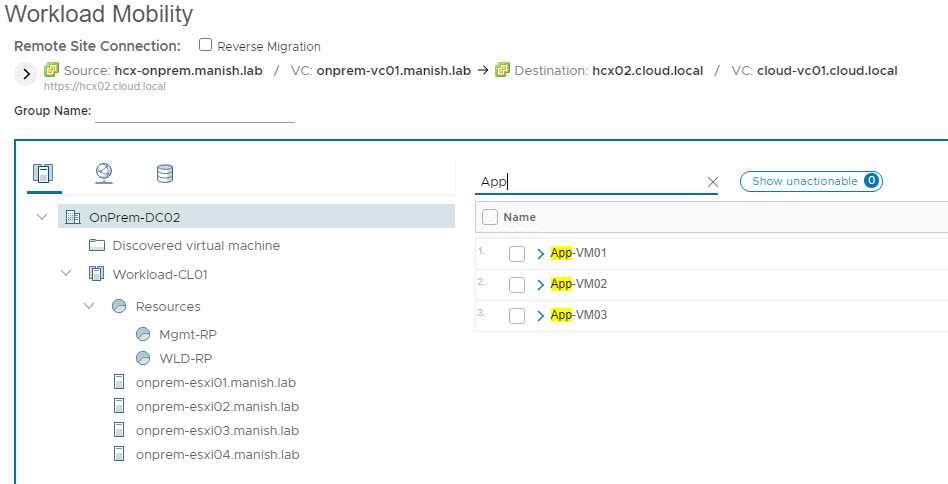The width and height of the screenshot is (948, 484).
Task: Switch to the Networks view icon
Action: pyautogui.click(x=104, y=174)
